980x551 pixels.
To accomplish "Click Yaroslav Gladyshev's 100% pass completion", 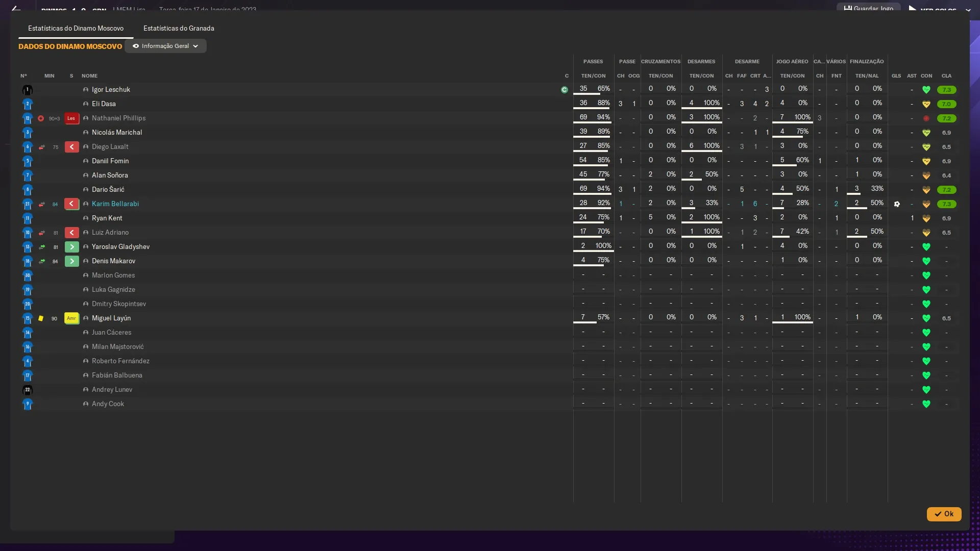I will pyautogui.click(x=603, y=246).
